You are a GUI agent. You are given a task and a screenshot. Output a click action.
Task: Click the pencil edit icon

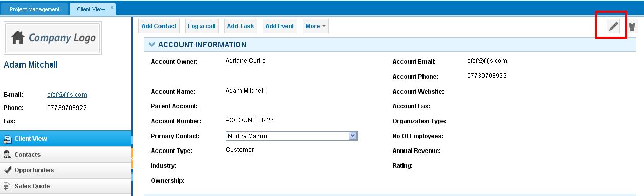[x=613, y=27]
